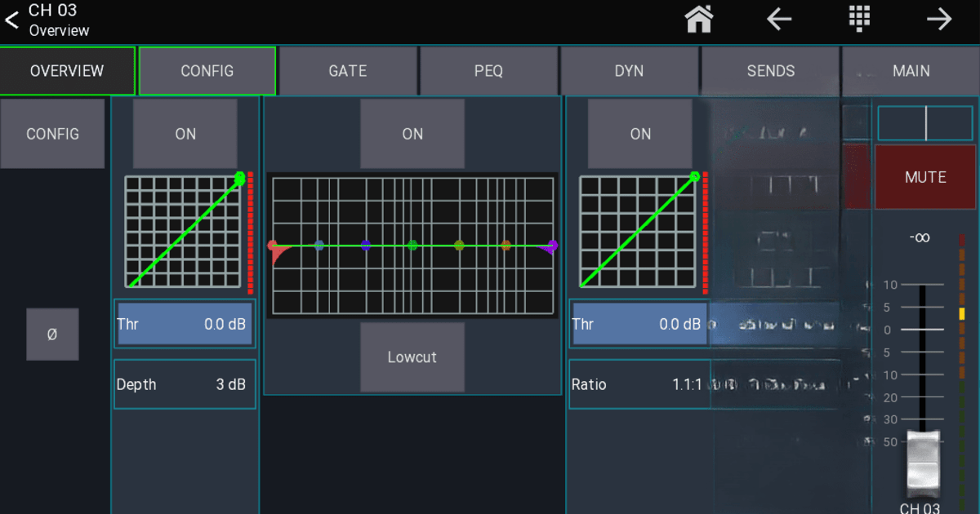Go back using the left arrow icon
Image resolution: width=980 pixels, height=514 pixels.
click(x=779, y=19)
